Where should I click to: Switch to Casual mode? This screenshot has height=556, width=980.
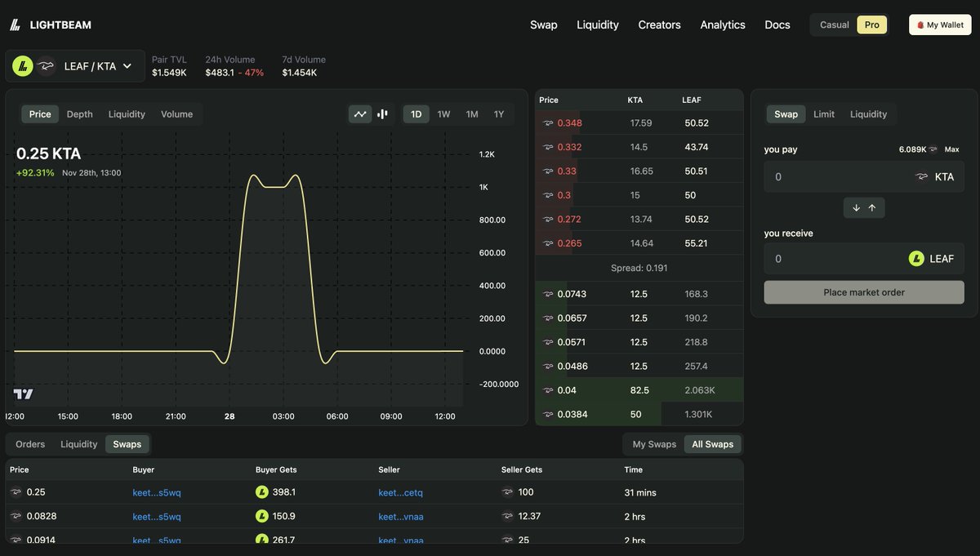tap(835, 24)
